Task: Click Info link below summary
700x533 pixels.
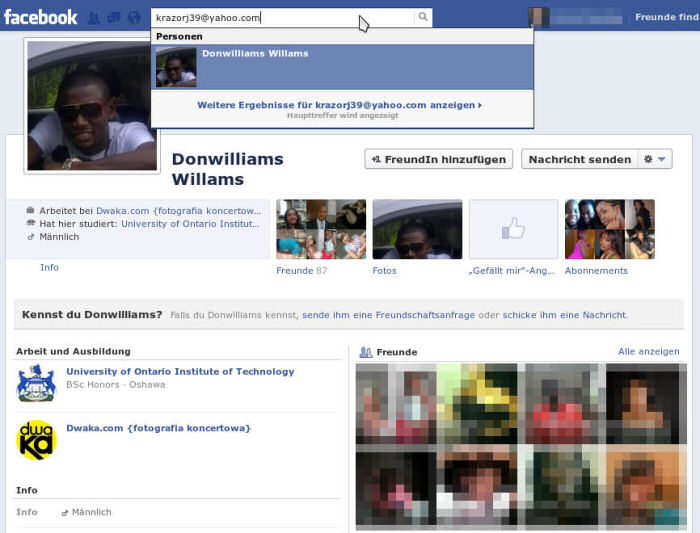Action: click(x=49, y=267)
